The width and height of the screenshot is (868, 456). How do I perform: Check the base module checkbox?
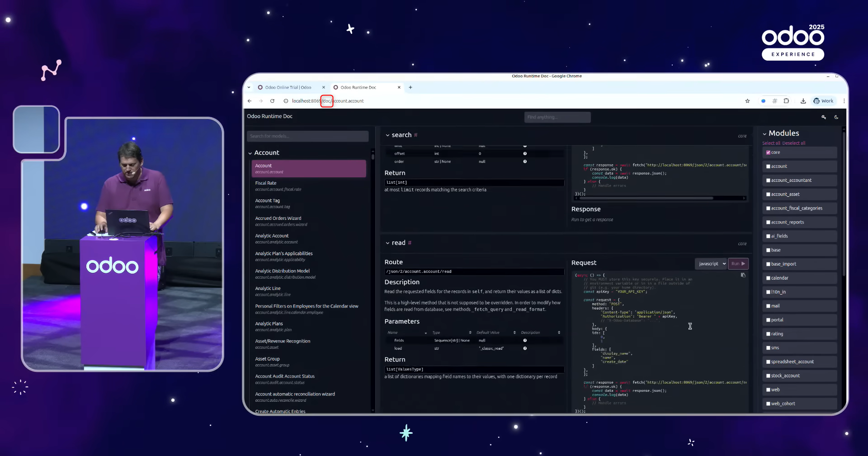click(x=768, y=250)
